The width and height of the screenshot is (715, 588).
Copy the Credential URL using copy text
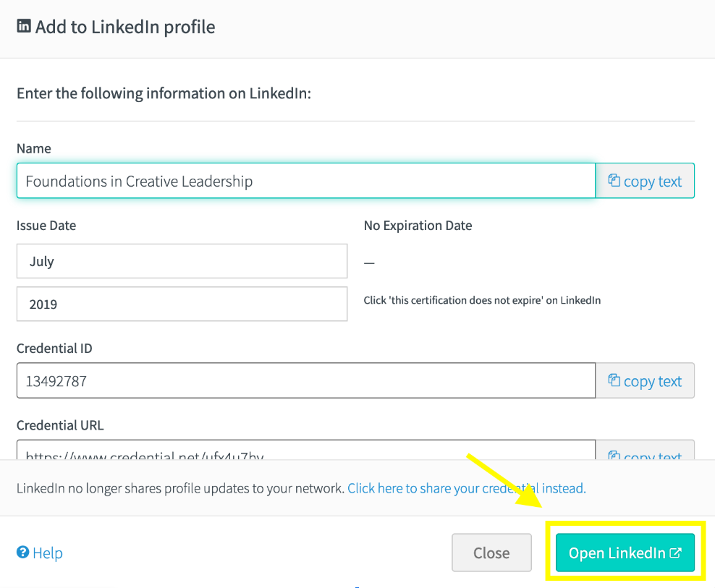(645, 450)
